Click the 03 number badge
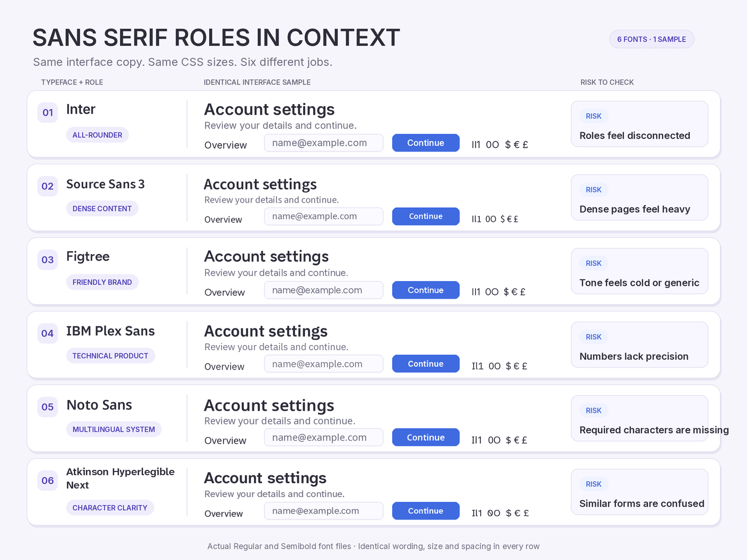The width and height of the screenshot is (747, 560). [x=47, y=260]
